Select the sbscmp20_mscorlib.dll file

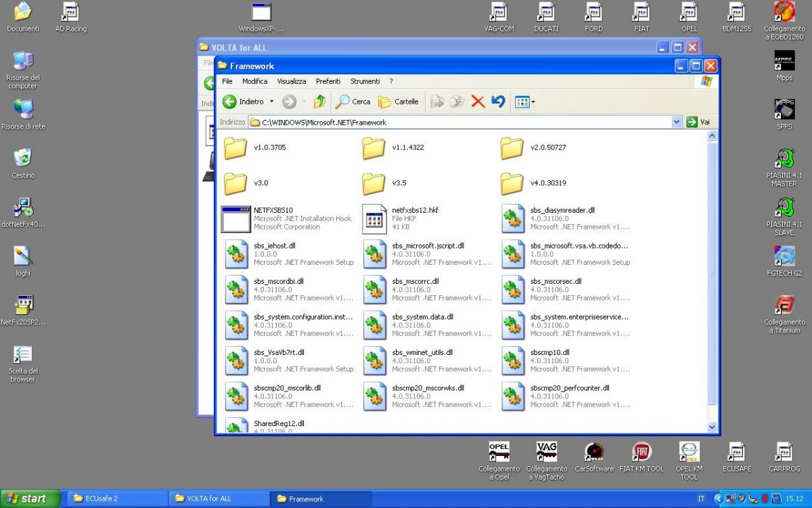[288, 396]
